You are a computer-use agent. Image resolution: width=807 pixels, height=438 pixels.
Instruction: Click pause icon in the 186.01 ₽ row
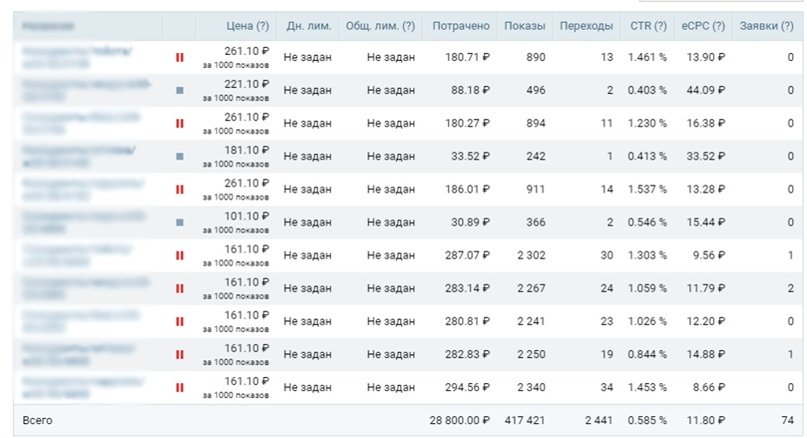(180, 189)
